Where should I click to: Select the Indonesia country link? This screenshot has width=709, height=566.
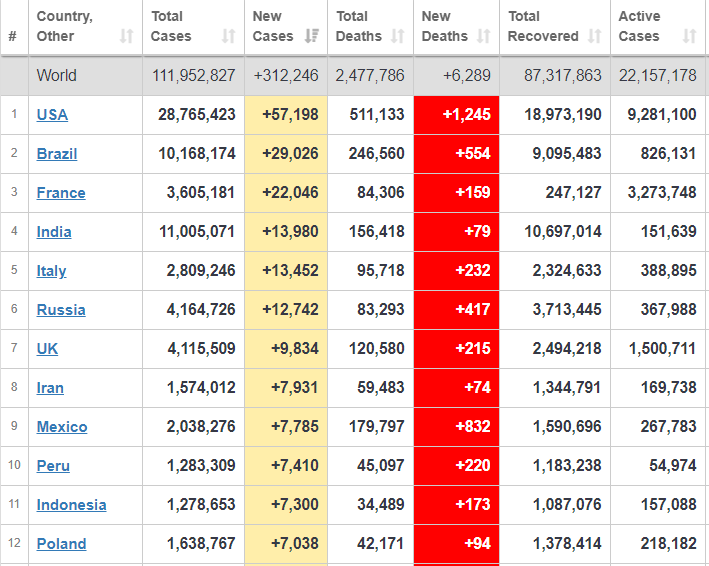71,505
